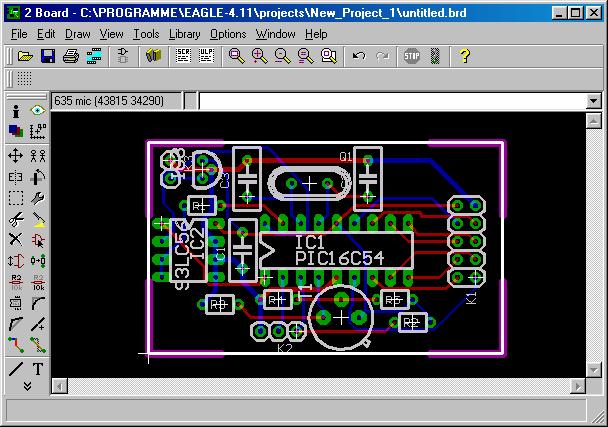Image resolution: width=608 pixels, height=427 pixels.
Task: Select the Name tool with red R2
Action: 16,282
